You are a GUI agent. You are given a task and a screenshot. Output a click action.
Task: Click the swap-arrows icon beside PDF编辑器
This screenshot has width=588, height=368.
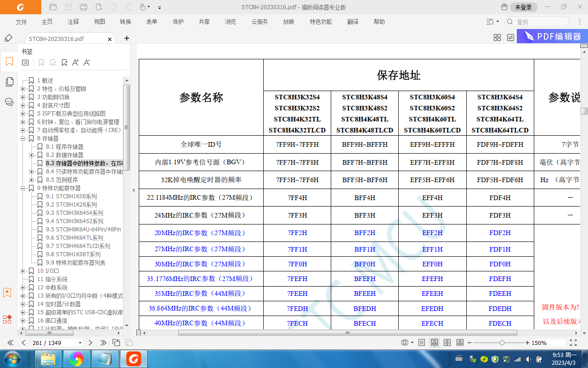point(510,38)
